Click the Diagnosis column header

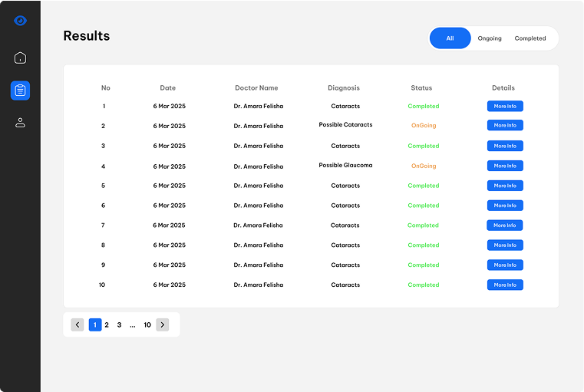click(x=344, y=88)
